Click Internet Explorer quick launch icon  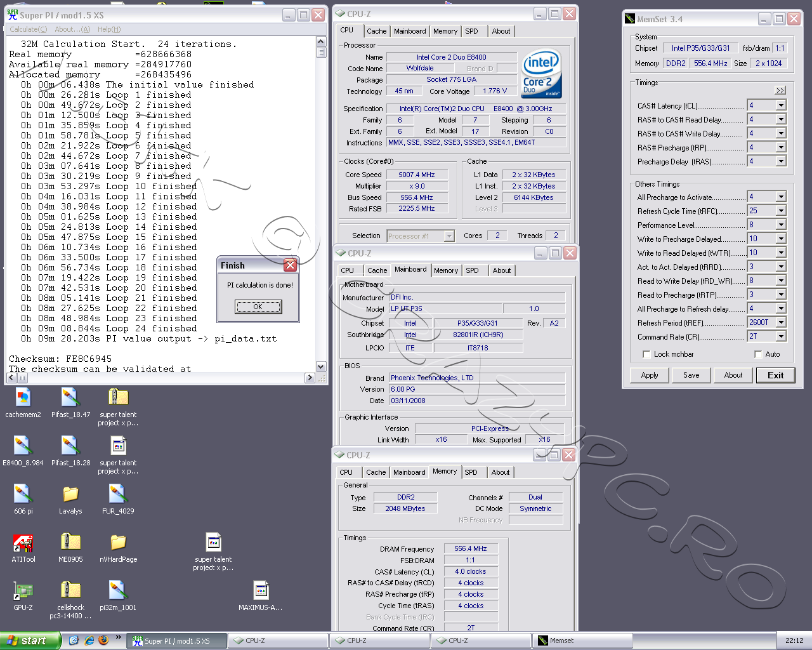(89, 640)
